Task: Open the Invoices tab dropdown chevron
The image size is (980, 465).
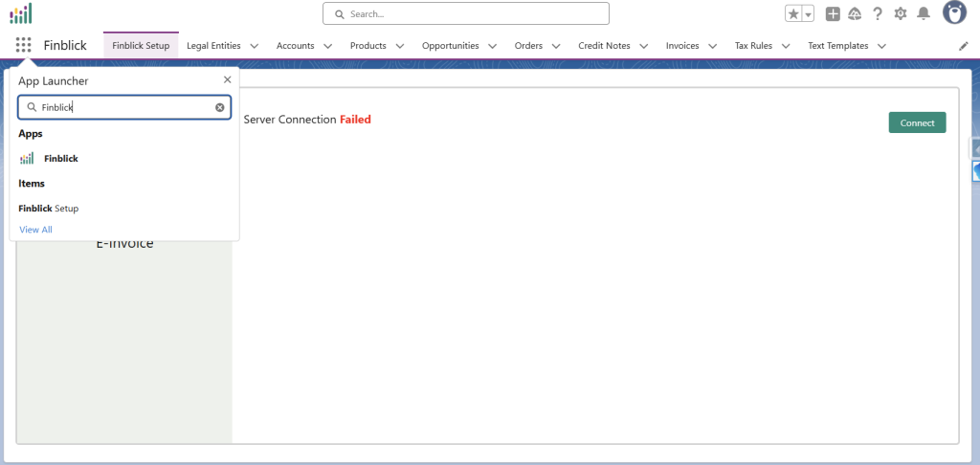Action: (713, 46)
